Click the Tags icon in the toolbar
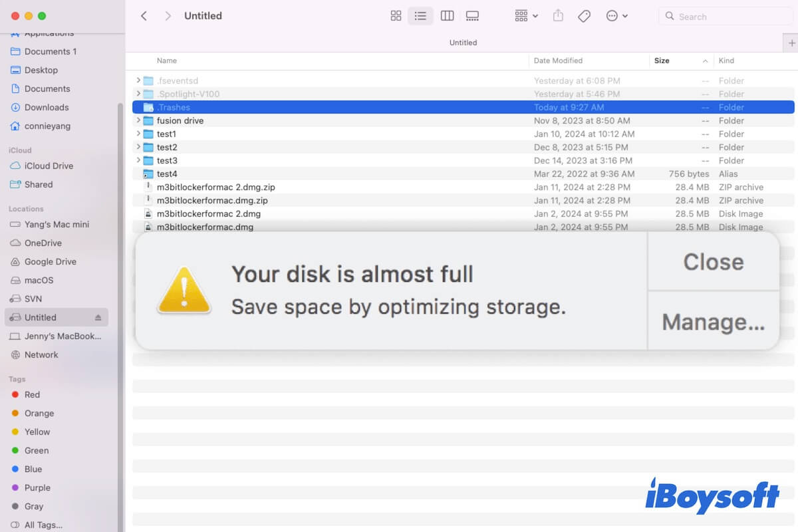This screenshot has height=532, width=798. (x=584, y=15)
